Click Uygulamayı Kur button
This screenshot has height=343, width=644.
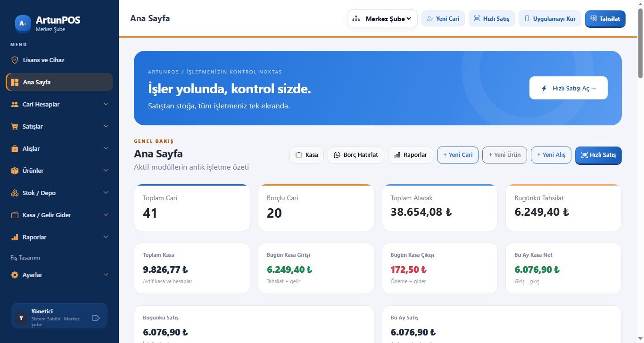[x=550, y=19]
